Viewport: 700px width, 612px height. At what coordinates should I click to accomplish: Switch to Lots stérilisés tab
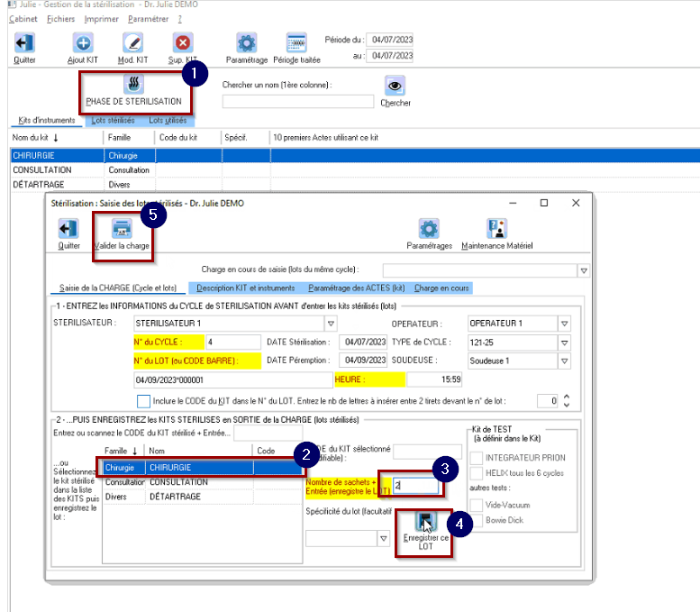pyautogui.click(x=113, y=121)
